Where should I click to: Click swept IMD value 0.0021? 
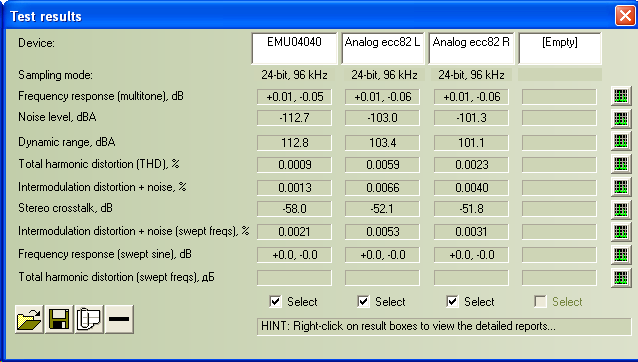coord(294,231)
